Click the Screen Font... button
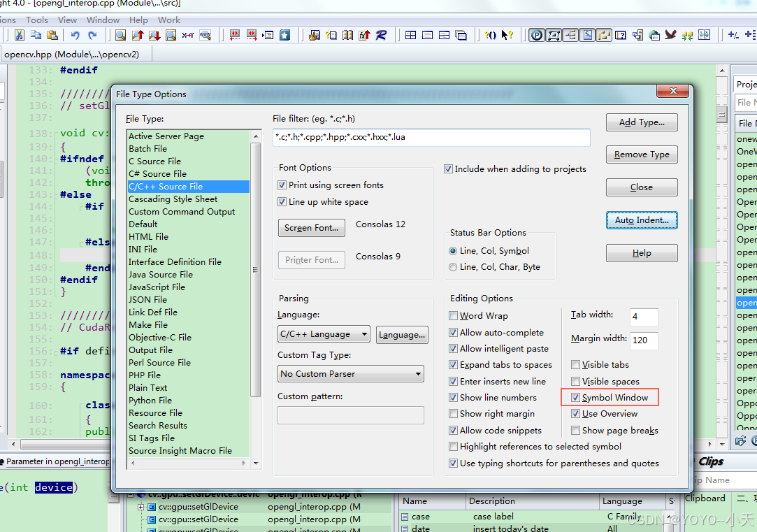 (x=311, y=228)
